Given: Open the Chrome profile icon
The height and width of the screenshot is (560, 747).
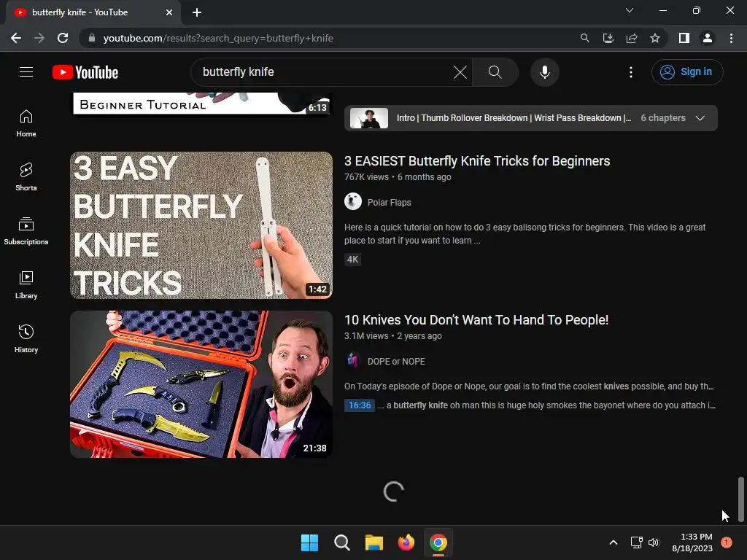Looking at the screenshot, I should pos(708,38).
